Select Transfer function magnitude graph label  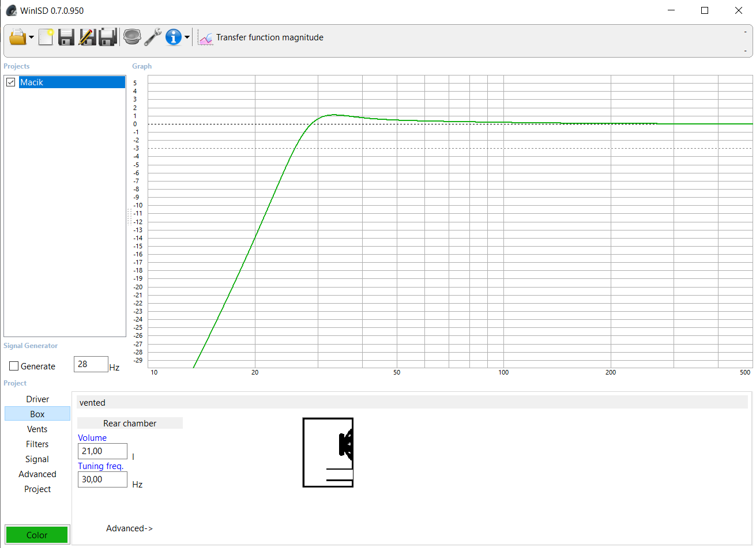tap(270, 37)
